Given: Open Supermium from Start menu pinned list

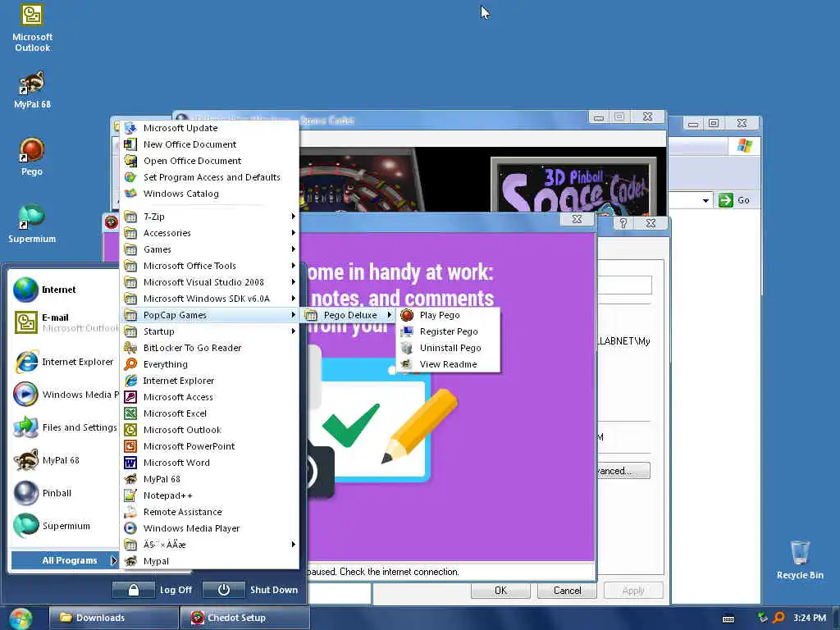Looking at the screenshot, I should click(65, 526).
